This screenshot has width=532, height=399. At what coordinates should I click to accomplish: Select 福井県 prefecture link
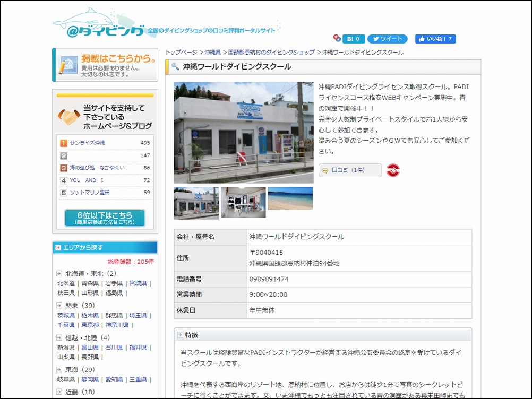point(138,348)
